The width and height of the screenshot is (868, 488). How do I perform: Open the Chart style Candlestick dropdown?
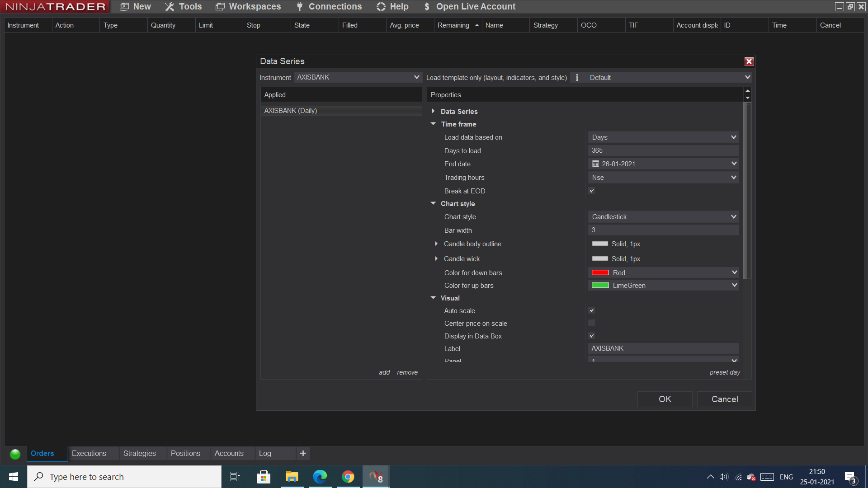(663, 217)
